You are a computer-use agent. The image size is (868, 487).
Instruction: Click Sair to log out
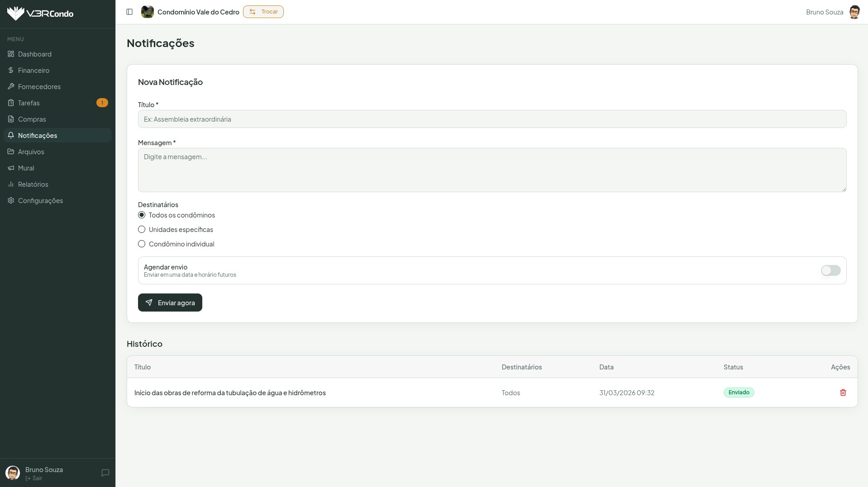coord(37,478)
